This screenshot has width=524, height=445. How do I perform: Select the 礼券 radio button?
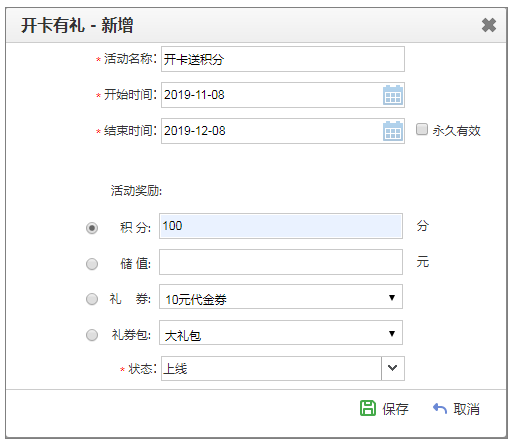pyautogui.click(x=92, y=299)
